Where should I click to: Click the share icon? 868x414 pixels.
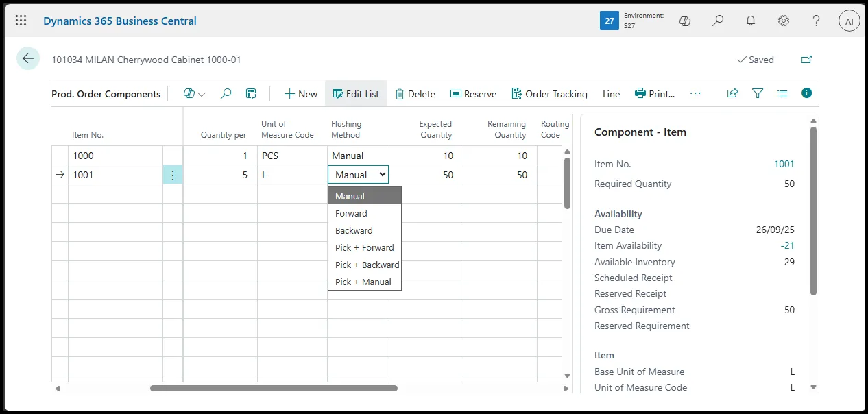(x=732, y=93)
